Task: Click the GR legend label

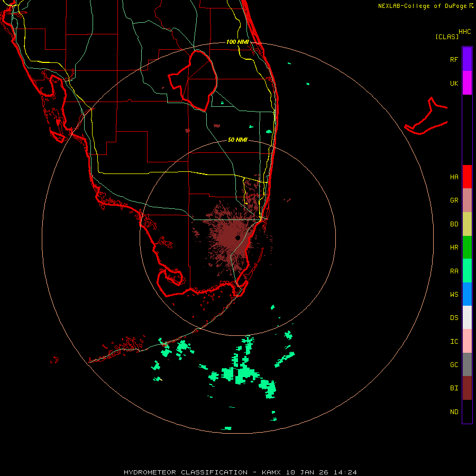Action: [454, 200]
